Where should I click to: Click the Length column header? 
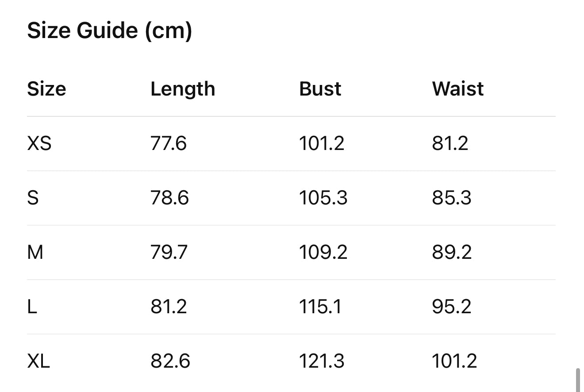(183, 89)
